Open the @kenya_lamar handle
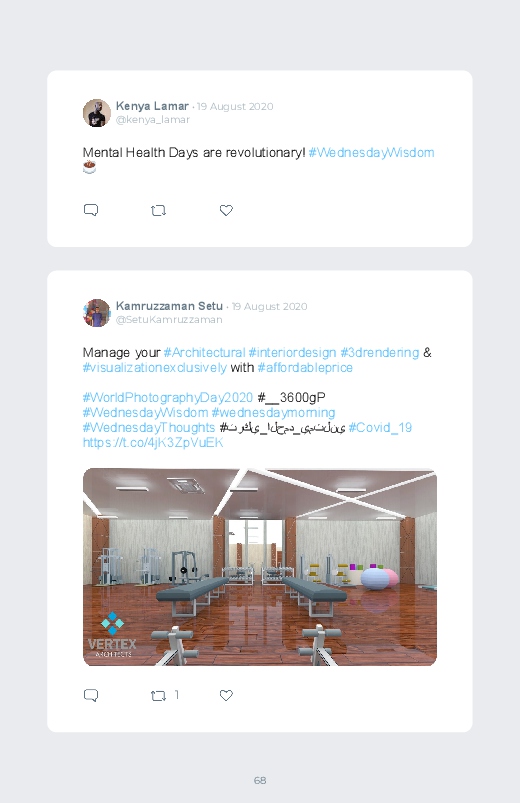This screenshot has height=803, width=520. tap(153, 119)
